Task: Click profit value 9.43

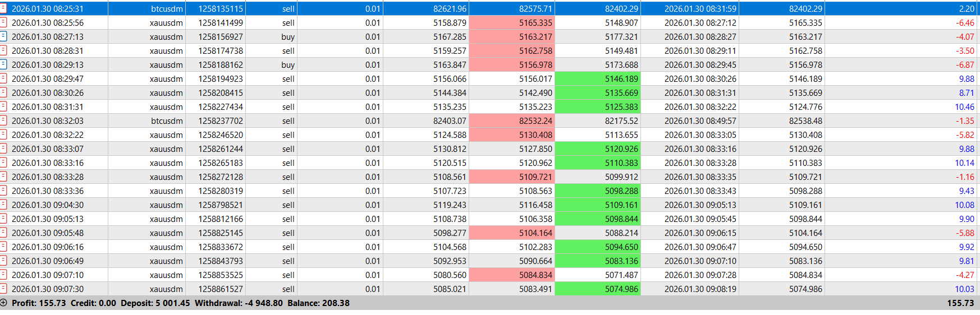Action: pos(967,191)
